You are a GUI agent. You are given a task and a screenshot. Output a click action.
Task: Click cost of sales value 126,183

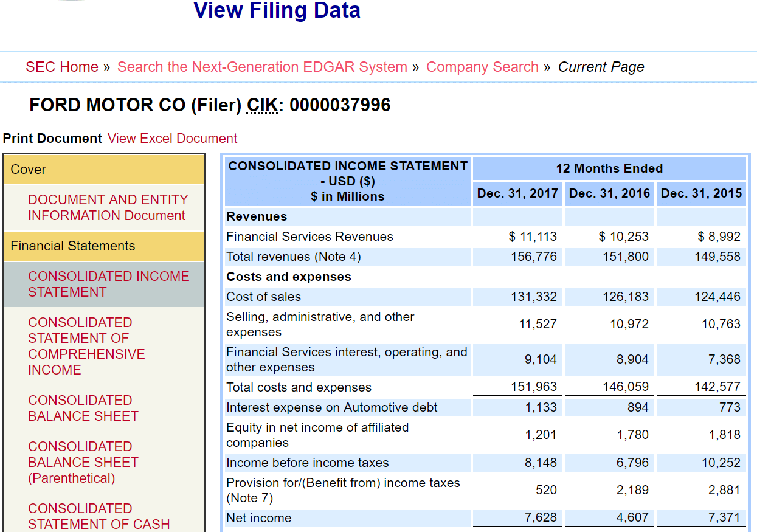tap(626, 297)
